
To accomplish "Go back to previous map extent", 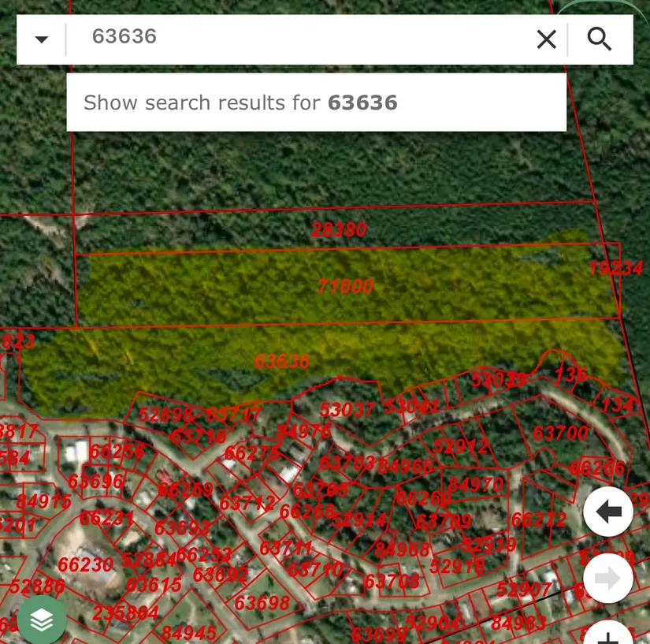I will (607, 512).
